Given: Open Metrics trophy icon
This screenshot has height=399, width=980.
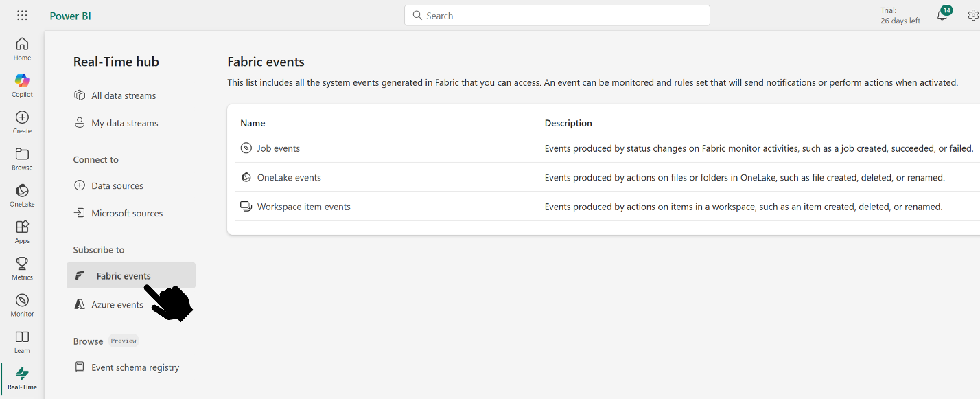Looking at the screenshot, I should tap(22, 267).
